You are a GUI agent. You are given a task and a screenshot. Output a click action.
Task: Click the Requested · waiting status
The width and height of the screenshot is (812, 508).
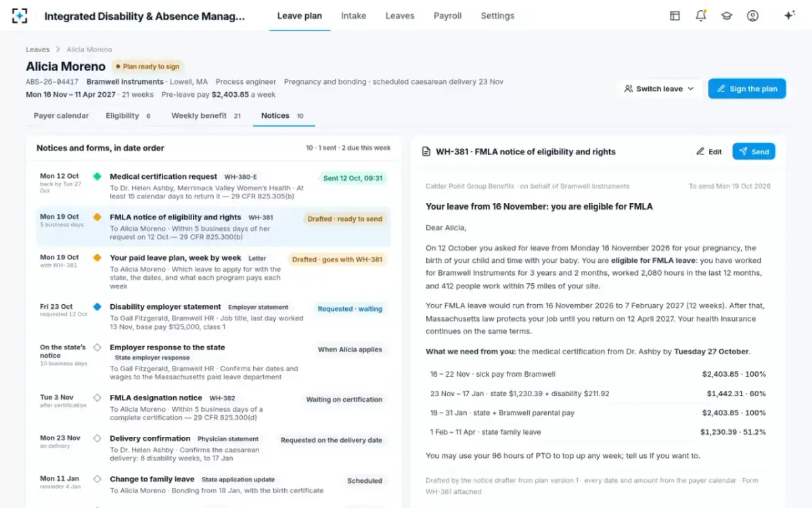tap(350, 309)
